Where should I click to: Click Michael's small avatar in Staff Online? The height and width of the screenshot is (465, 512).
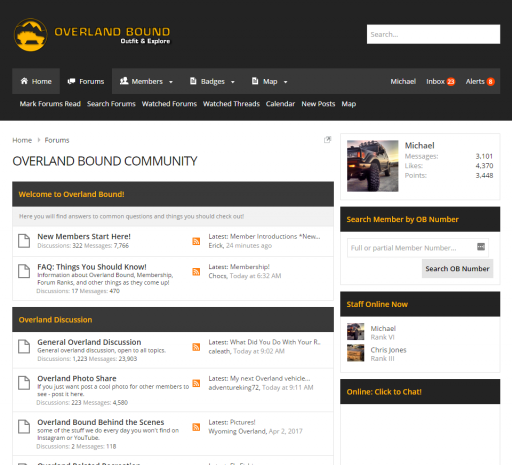355,332
